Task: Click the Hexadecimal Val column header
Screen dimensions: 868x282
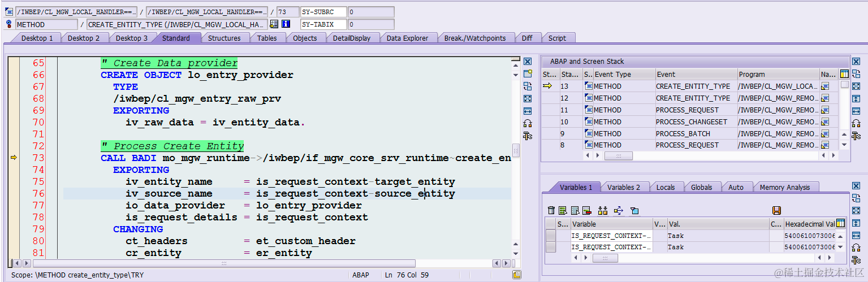Action: pyautogui.click(x=809, y=224)
